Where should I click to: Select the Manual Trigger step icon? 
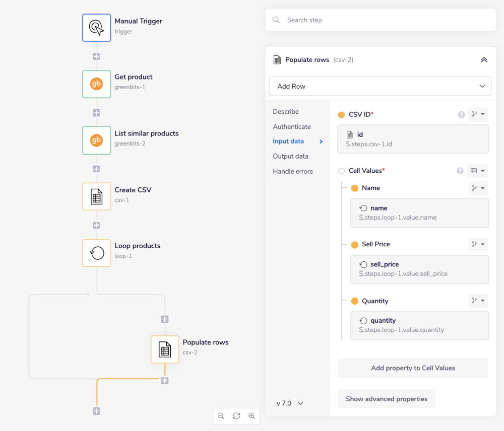coord(96,27)
